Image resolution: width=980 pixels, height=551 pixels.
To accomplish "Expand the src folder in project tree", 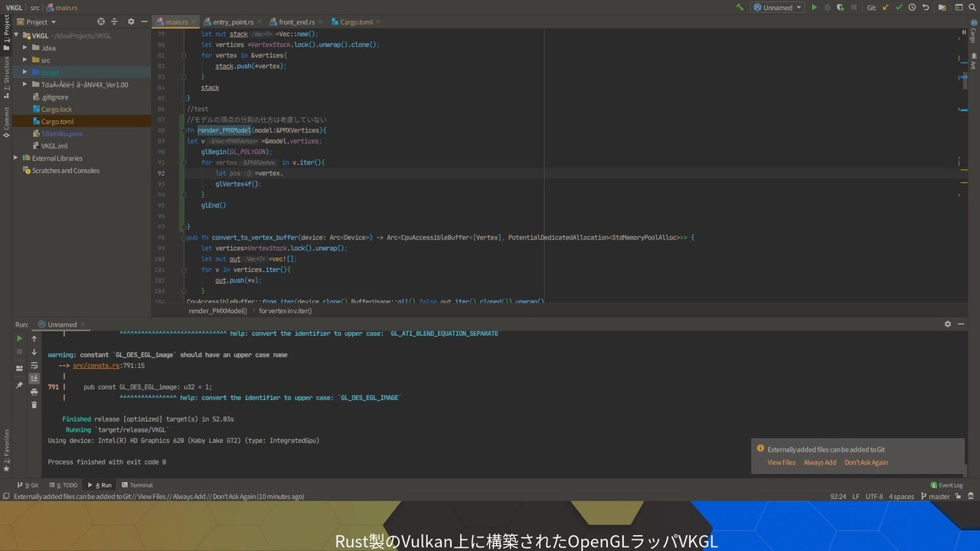I will [x=24, y=60].
